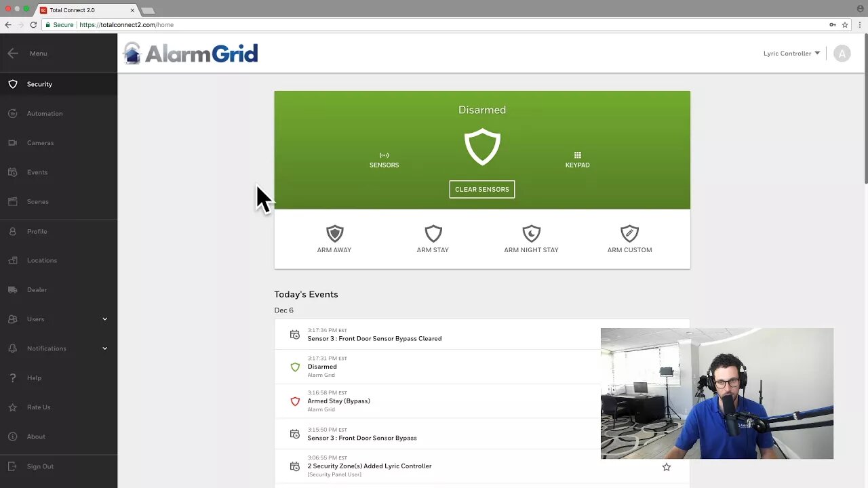The width and height of the screenshot is (868, 488).
Task: Click the webcam video overlay thumbnail
Action: click(x=717, y=393)
